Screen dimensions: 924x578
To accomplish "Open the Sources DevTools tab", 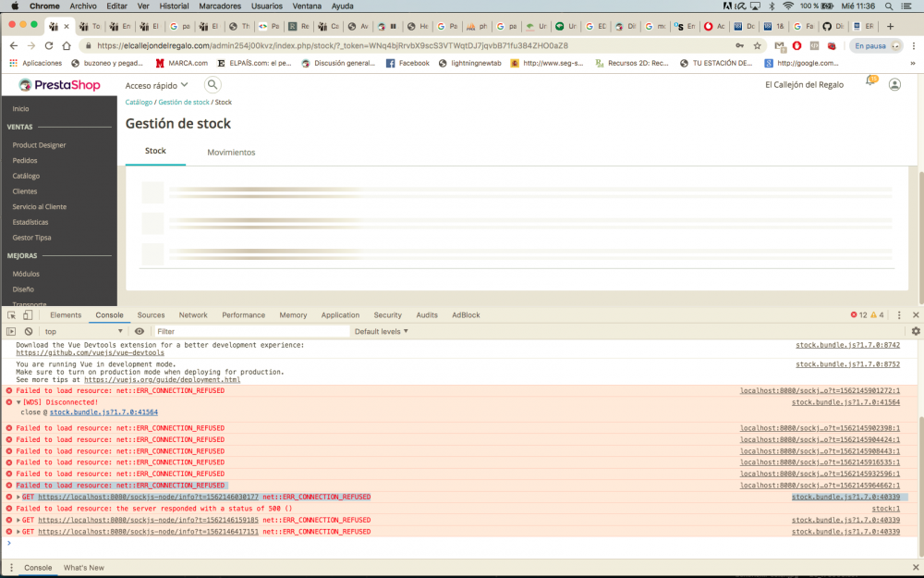I will point(151,315).
